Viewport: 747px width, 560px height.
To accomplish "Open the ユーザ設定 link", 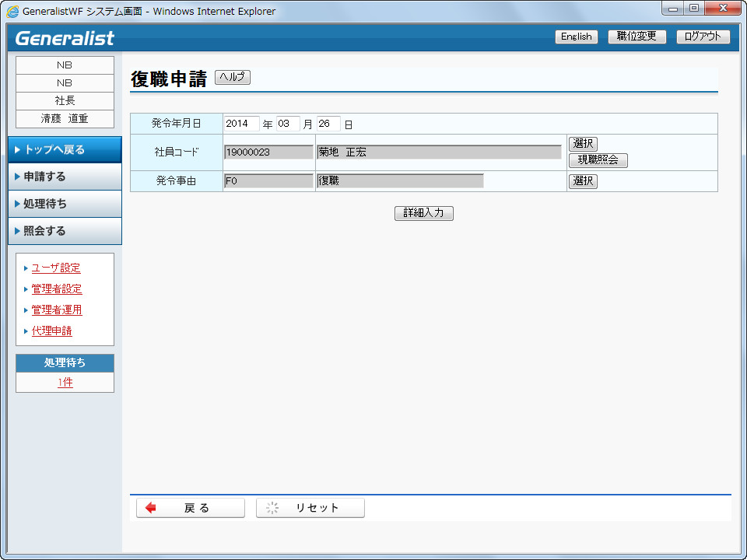I will 56,268.
